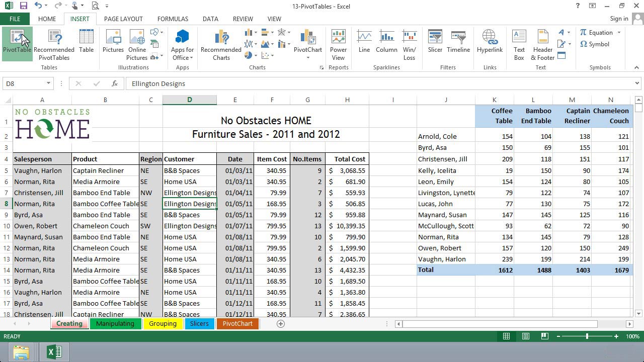Click the Undo arrow

click(38, 6)
